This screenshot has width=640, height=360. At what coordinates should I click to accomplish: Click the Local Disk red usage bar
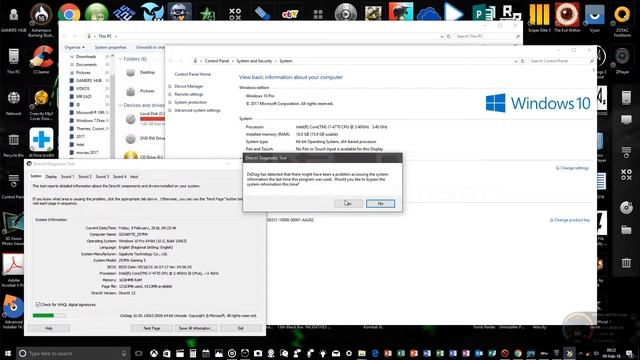152,119
